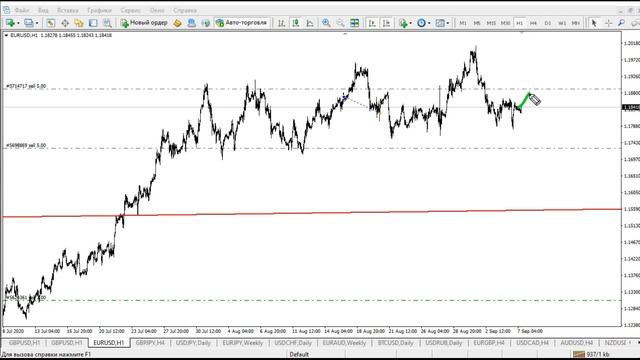Switch to the USDRUB,Daily chart tab
The height and width of the screenshot is (360, 640).
pos(444,343)
